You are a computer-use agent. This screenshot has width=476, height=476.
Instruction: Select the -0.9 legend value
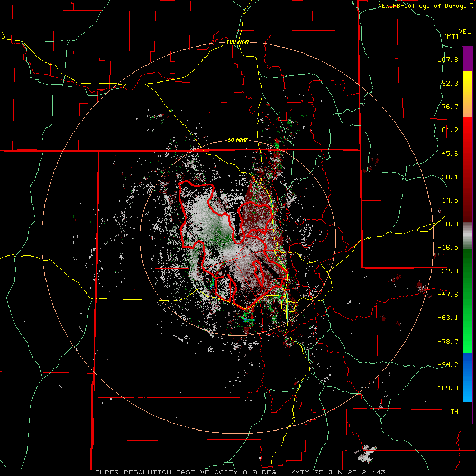(x=450, y=224)
